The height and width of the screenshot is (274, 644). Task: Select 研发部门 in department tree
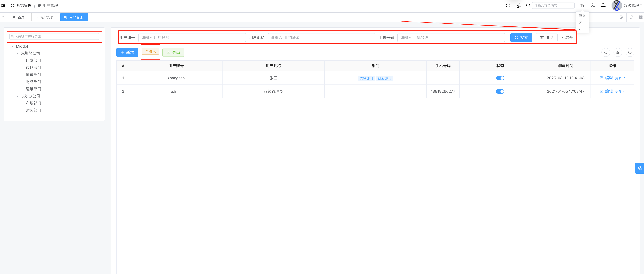[33, 60]
